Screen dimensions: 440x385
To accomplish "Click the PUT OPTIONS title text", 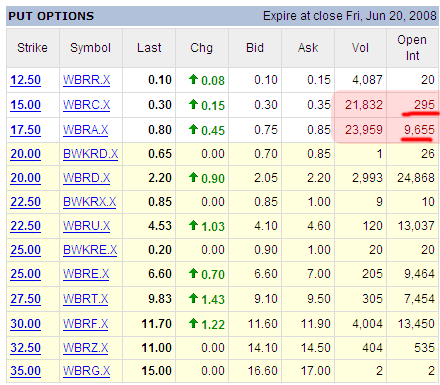I will [51, 16].
